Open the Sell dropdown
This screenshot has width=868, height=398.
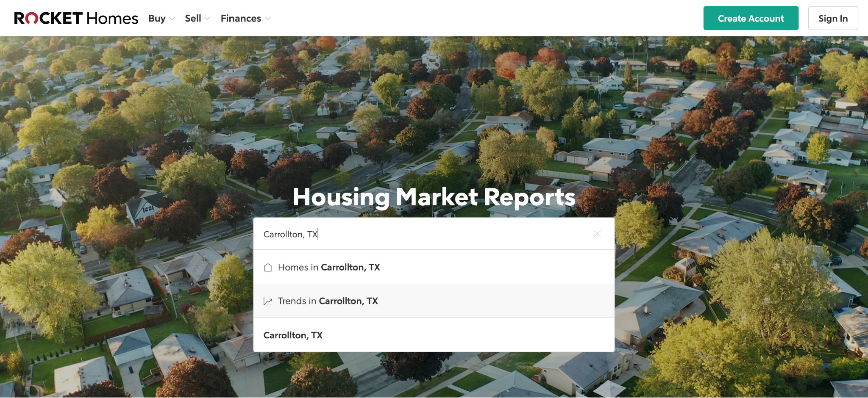pyautogui.click(x=197, y=18)
